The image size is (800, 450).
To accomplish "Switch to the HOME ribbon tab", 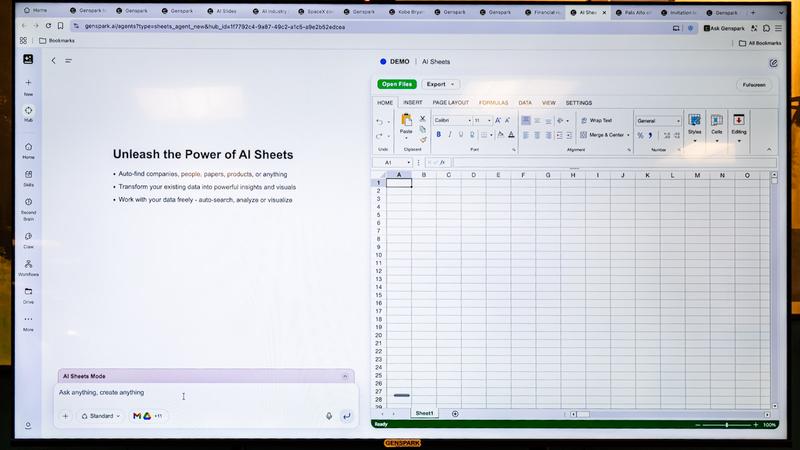I will coord(385,103).
